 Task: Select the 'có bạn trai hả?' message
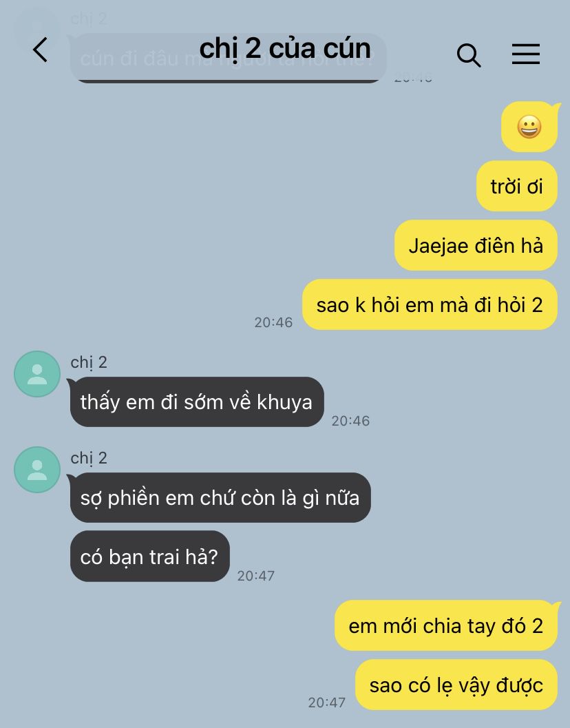(149, 557)
